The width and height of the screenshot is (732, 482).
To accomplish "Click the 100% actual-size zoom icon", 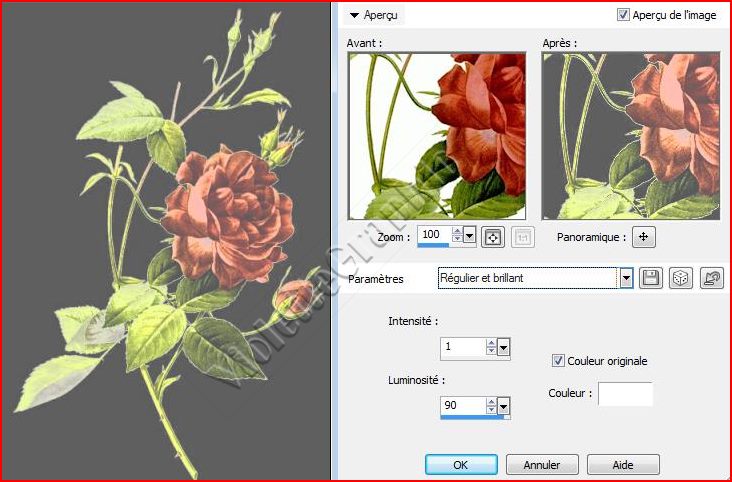I will point(521,237).
